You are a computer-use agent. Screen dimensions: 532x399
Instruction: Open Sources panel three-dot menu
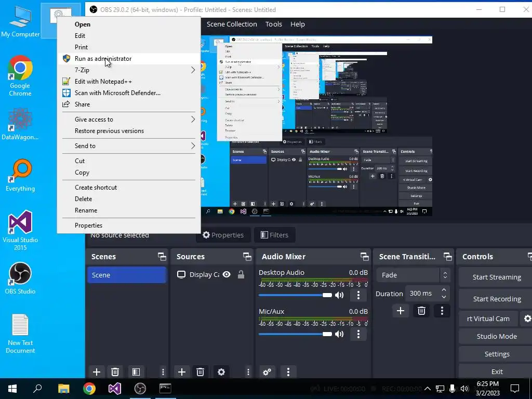coord(248,372)
